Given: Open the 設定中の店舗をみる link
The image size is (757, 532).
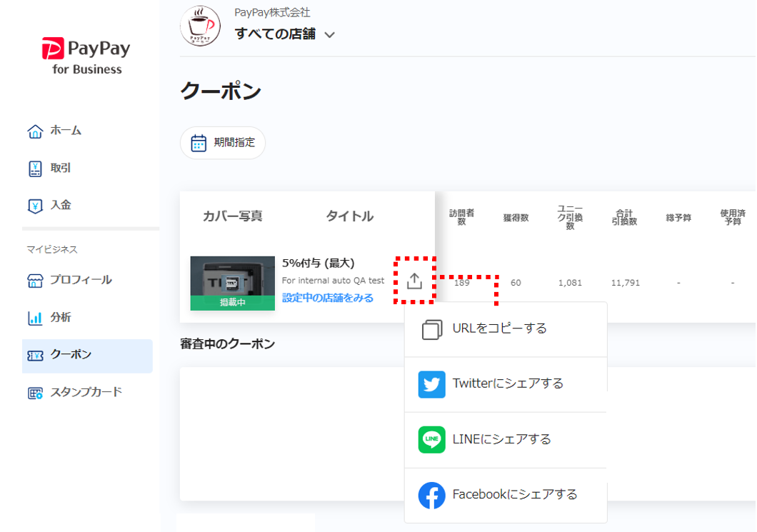Looking at the screenshot, I should coord(327,298).
